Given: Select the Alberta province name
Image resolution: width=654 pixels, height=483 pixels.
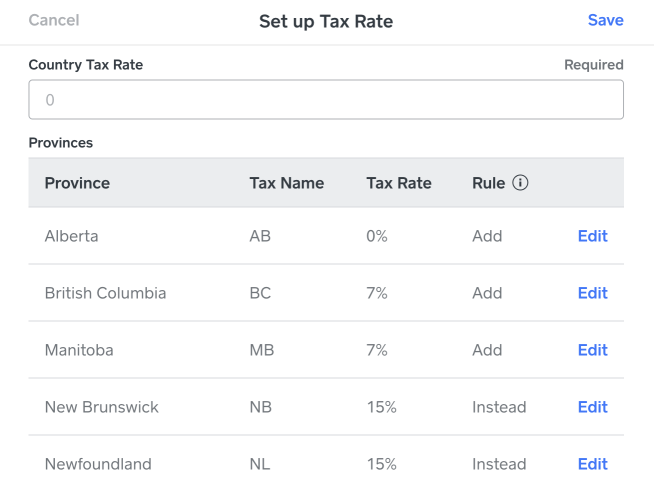Looking at the screenshot, I should (x=71, y=237).
